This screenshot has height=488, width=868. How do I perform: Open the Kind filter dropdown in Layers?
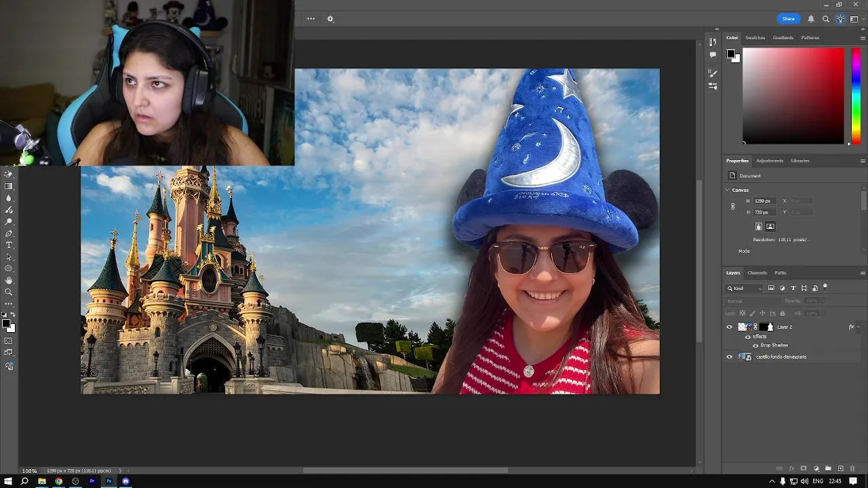click(x=745, y=288)
